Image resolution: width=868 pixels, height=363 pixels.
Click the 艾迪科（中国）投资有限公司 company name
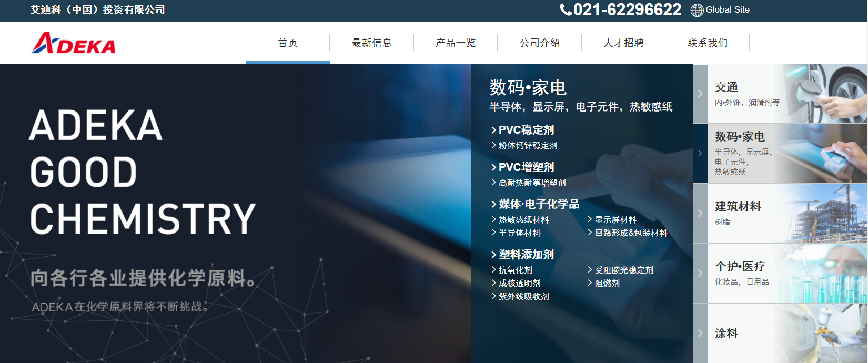[98, 10]
